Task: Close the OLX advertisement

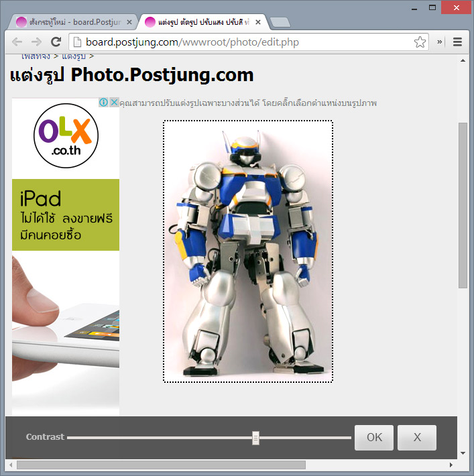Action: coord(114,103)
